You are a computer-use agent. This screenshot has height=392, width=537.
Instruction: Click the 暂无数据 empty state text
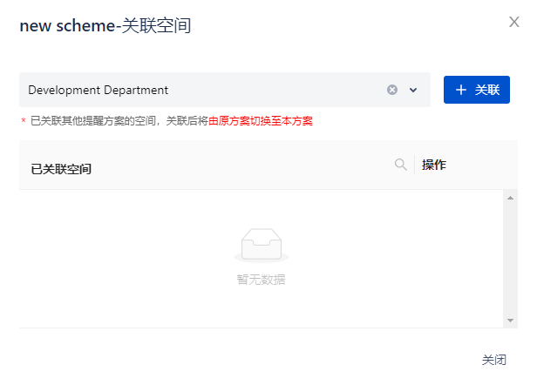pyautogui.click(x=261, y=280)
